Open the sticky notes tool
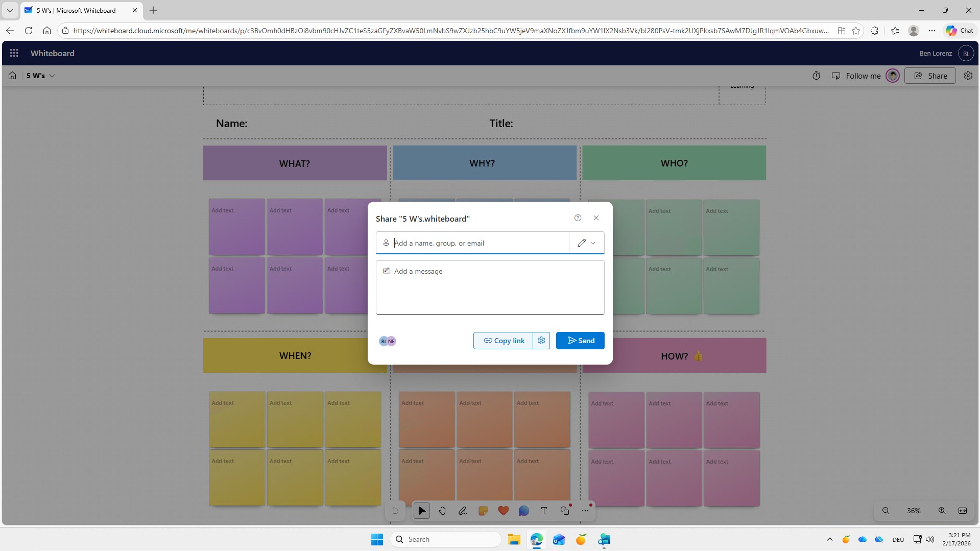This screenshot has height=551, width=980. 483,511
